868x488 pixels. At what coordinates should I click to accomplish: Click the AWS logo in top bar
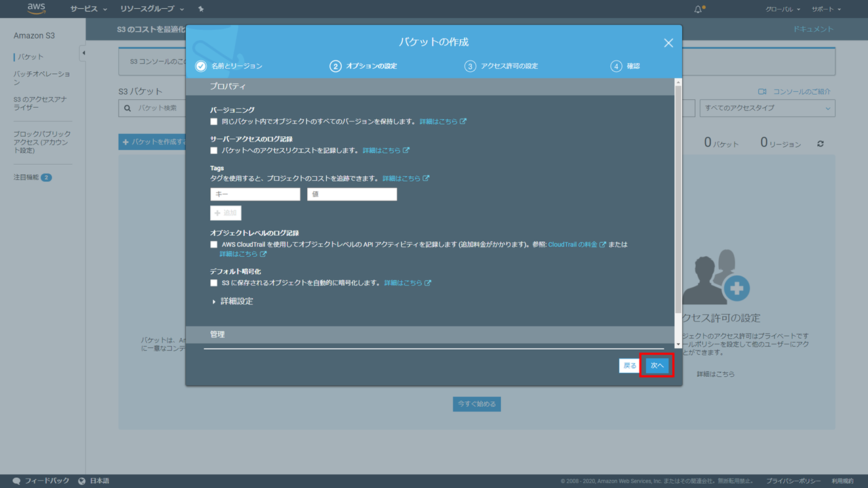click(36, 9)
